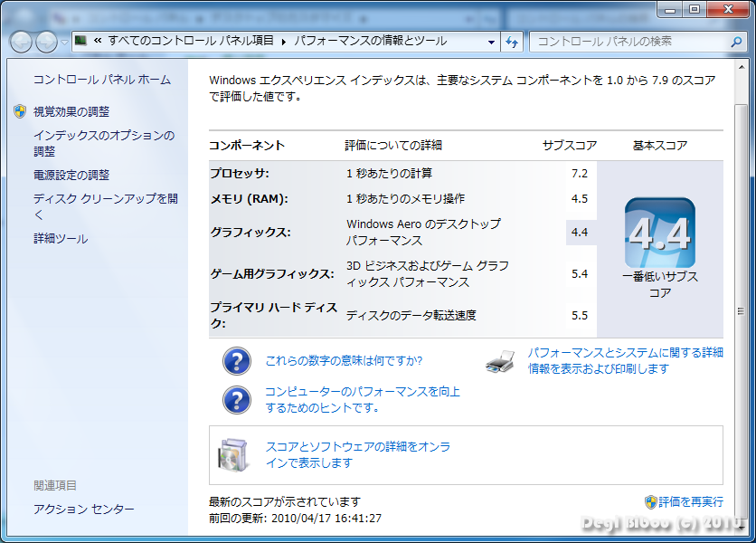Open コントロール パネル ホーム link
756x543 pixels.
[101, 80]
